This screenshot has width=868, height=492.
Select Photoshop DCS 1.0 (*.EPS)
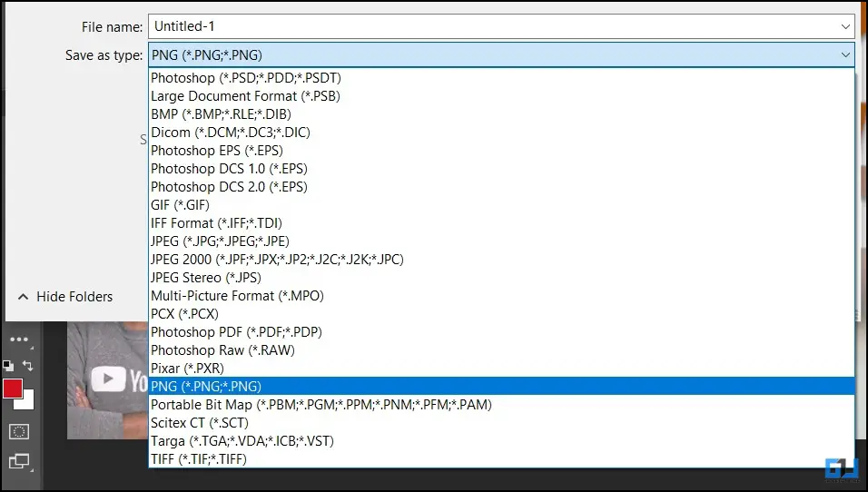[x=501, y=169]
